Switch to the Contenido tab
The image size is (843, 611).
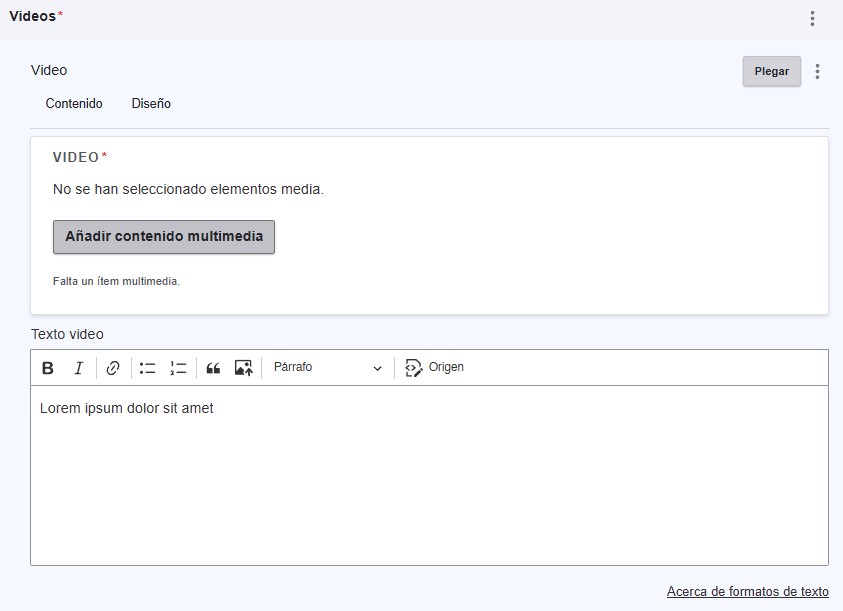74,103
